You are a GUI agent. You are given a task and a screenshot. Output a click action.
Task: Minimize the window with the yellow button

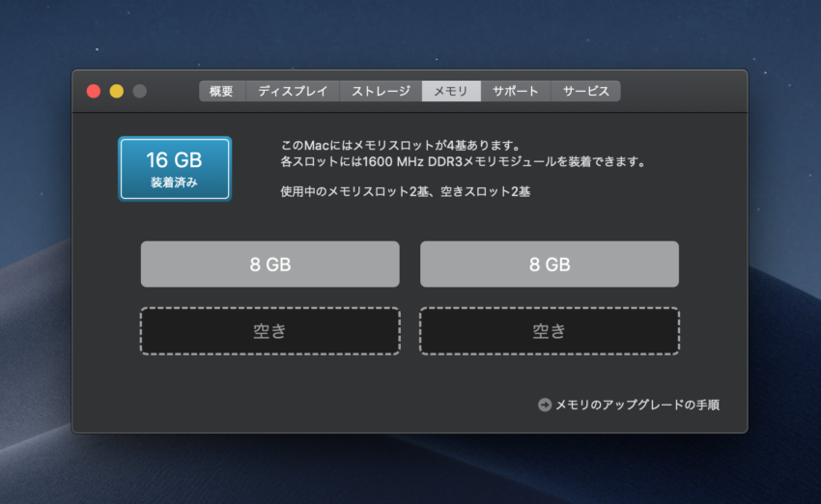click(x=117, y=92)
